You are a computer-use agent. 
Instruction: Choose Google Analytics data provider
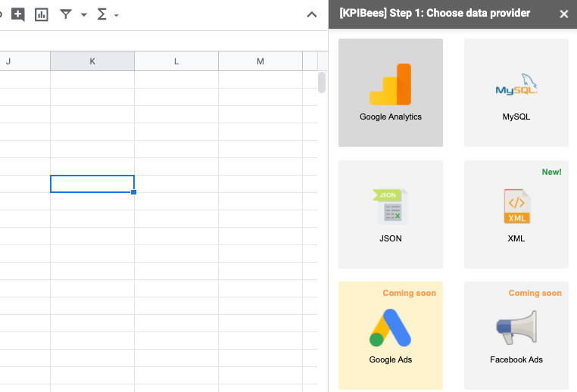coord(391,92)
